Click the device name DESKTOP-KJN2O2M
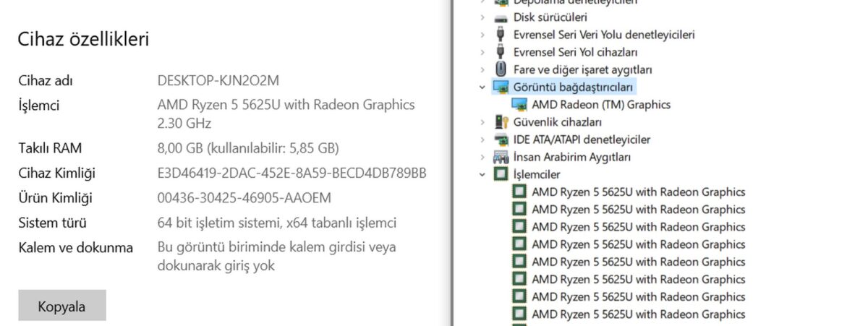This screenshot has height=326, width=868. click(218, 80)
